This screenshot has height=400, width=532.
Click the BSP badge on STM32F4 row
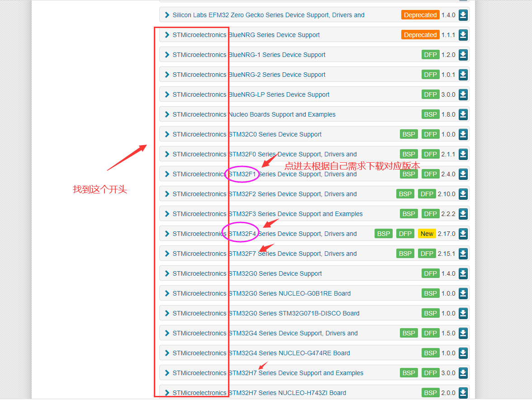click(x=384, y=234)
